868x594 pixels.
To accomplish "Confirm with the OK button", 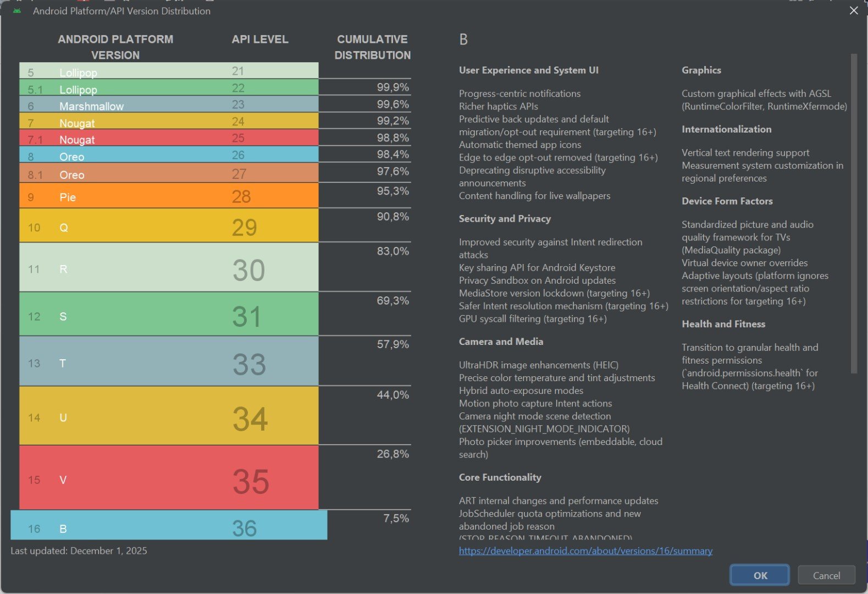I will tap(760, 575).
